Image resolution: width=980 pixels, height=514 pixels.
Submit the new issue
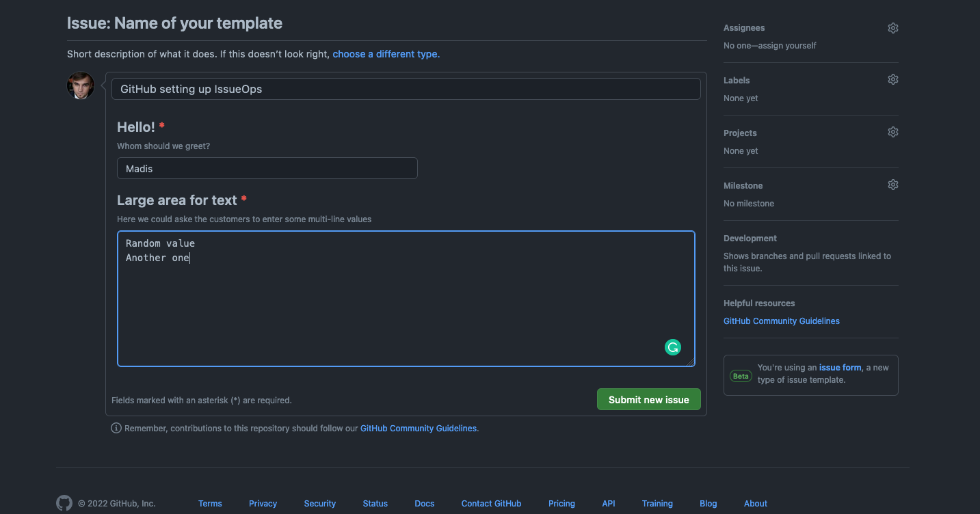[648, 400]
